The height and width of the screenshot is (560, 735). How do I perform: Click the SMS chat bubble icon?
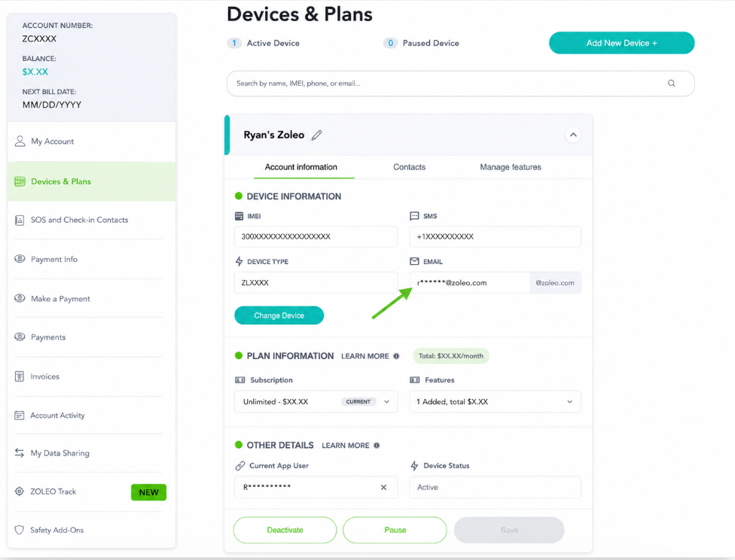pos(414,216)
